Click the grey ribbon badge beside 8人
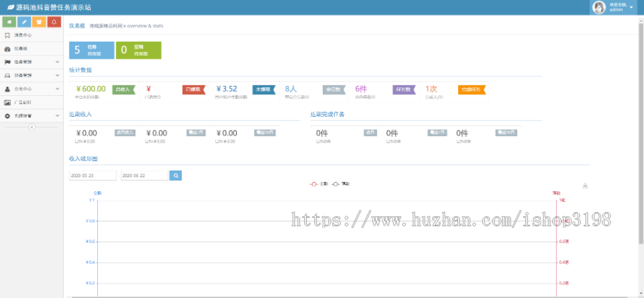The width and height of the screenshot is (644, 298). click(334, 90)
